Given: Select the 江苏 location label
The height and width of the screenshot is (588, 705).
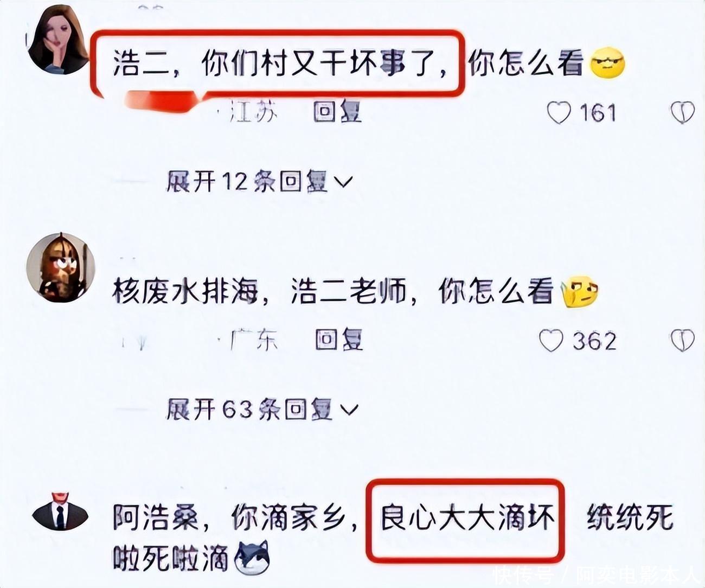Looking at the screenshot, I should (x=254, y=113).
